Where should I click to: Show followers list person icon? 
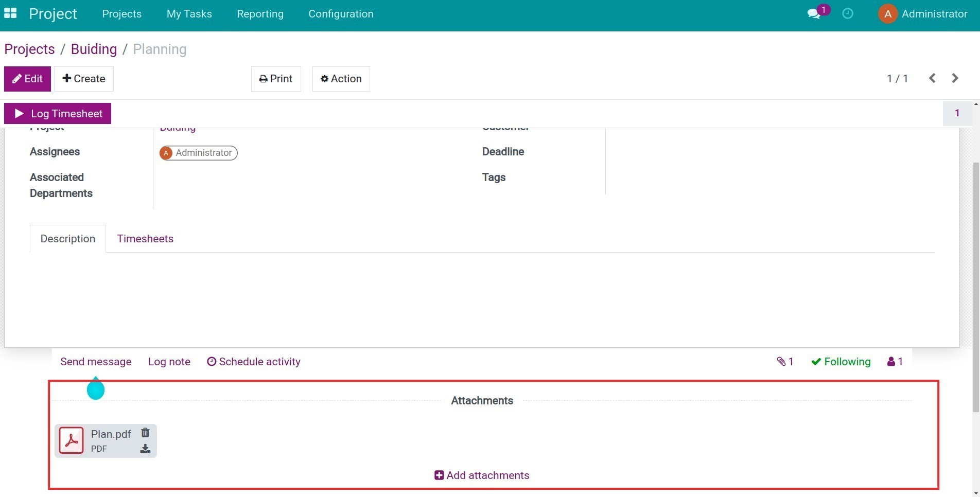point(895,362)
